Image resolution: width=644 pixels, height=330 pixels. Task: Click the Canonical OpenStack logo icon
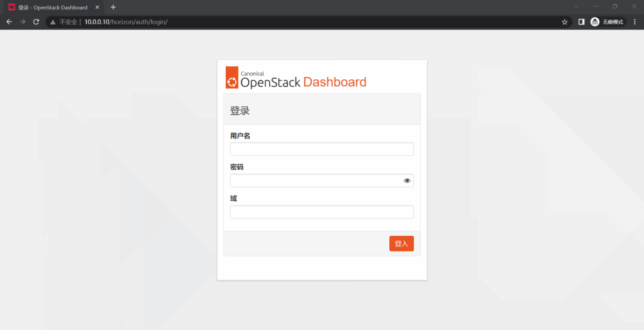tap(232, 77)
